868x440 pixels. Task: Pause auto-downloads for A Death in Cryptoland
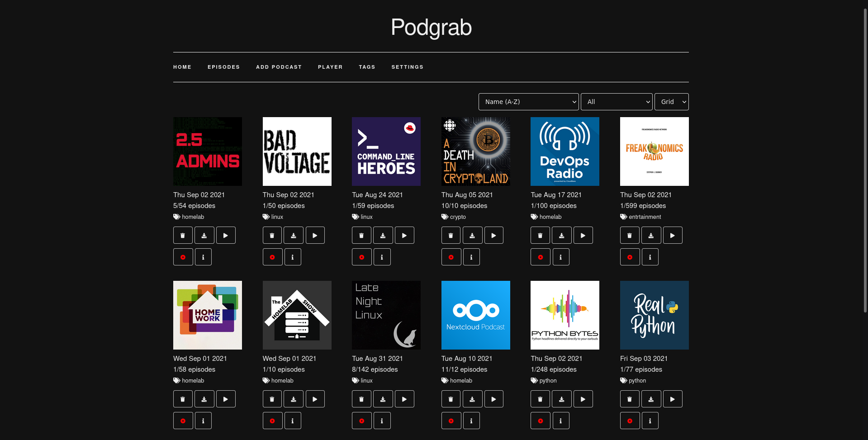[x=451, y=257]
